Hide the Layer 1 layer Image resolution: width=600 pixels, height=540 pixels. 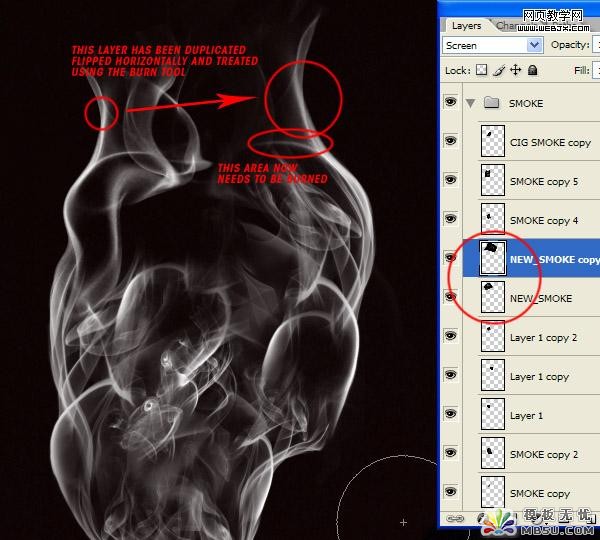click(450, 414)
